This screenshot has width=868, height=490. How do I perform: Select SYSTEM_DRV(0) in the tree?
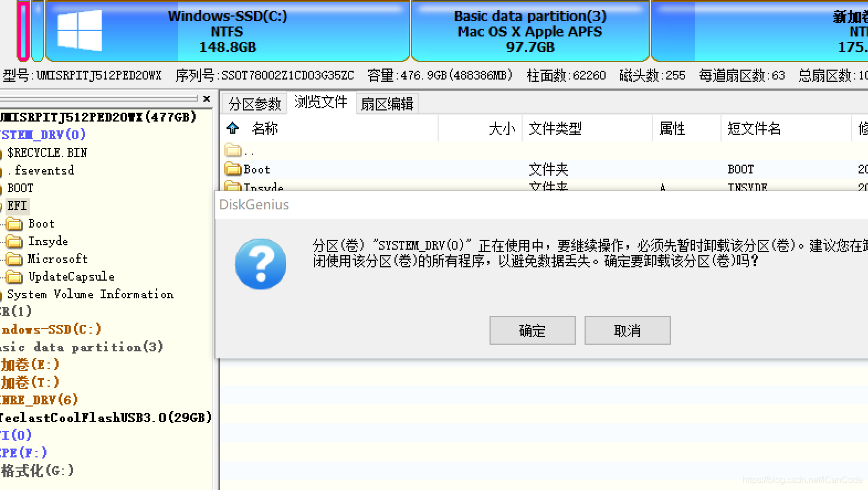pyautogui.click(x=43, y=135)
